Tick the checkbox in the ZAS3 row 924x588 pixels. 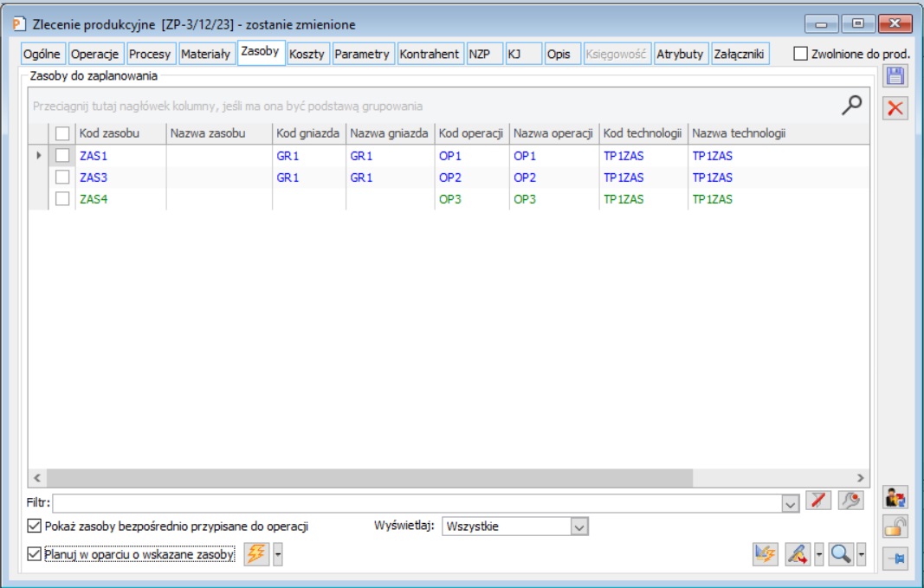point(62,178)
